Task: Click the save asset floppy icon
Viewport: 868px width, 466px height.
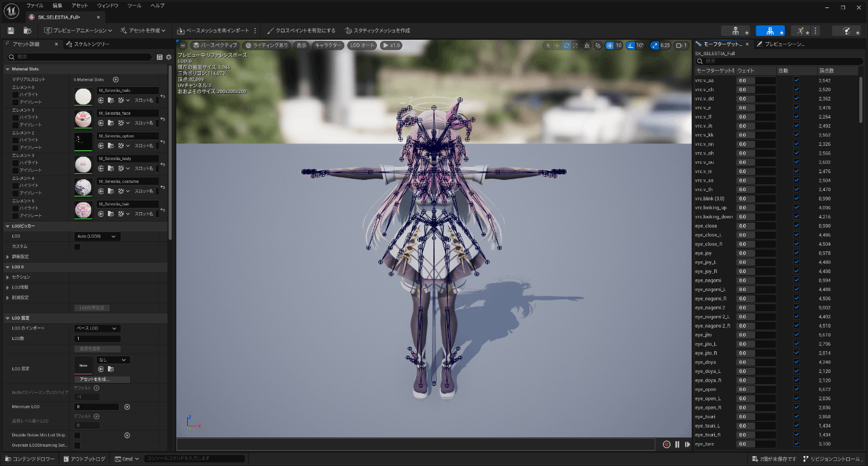Action: coord(11,30)
